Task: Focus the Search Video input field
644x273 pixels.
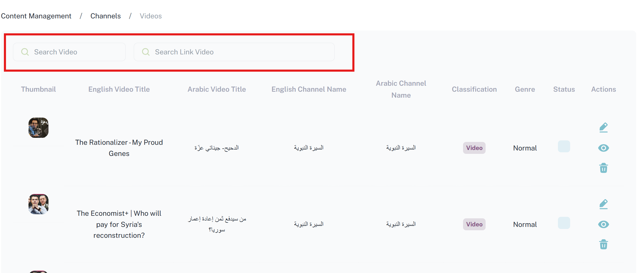Action: (75, 52)
